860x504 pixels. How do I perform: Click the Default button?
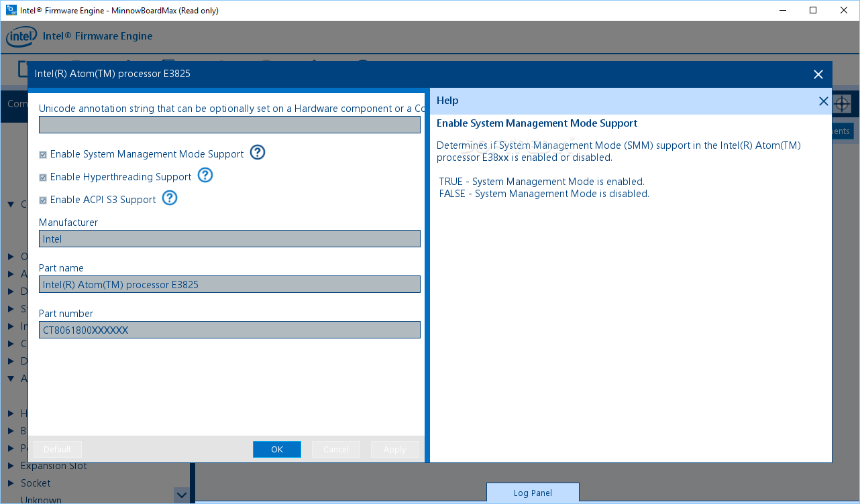(58, 450)
